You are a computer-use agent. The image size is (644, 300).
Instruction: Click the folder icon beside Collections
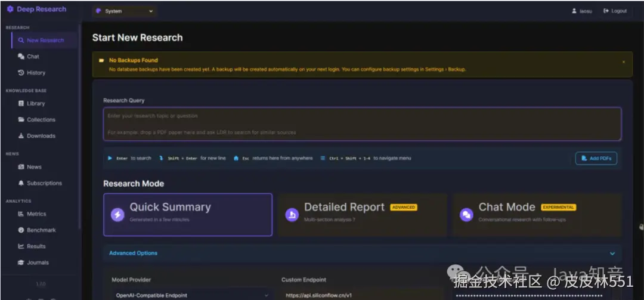(x=21, y=120)
